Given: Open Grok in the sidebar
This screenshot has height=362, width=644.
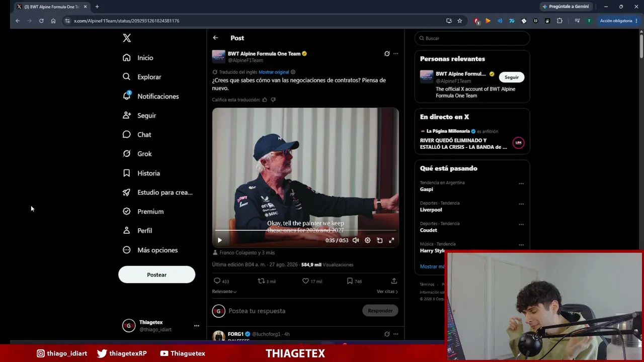Looking at the screenshot, I should [137, 154].
